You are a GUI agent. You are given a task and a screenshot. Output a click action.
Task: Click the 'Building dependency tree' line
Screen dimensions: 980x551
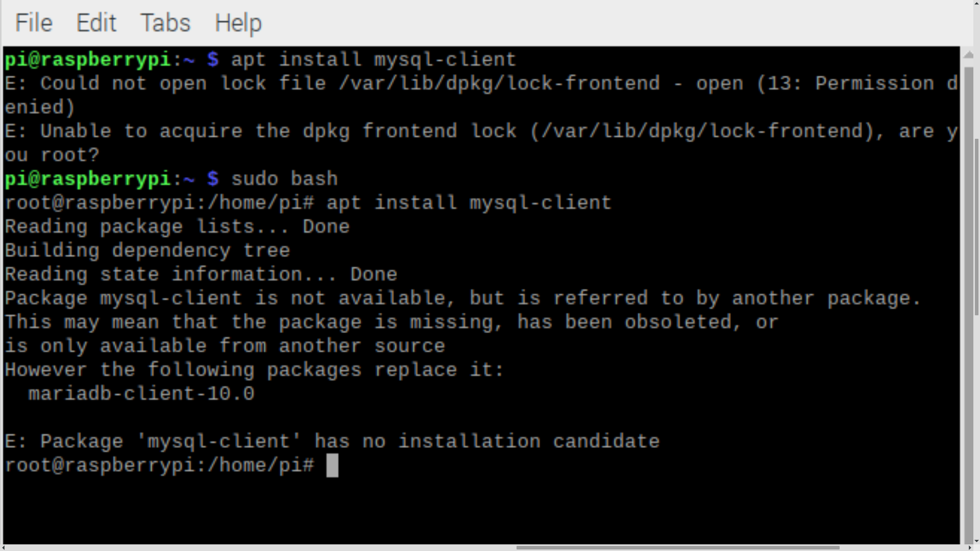148,251
